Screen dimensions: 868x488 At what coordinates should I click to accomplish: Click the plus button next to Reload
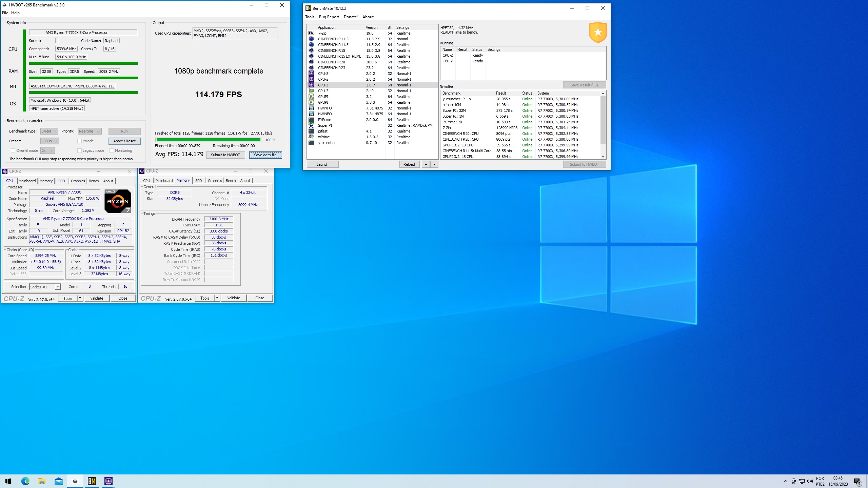(426, 164)
